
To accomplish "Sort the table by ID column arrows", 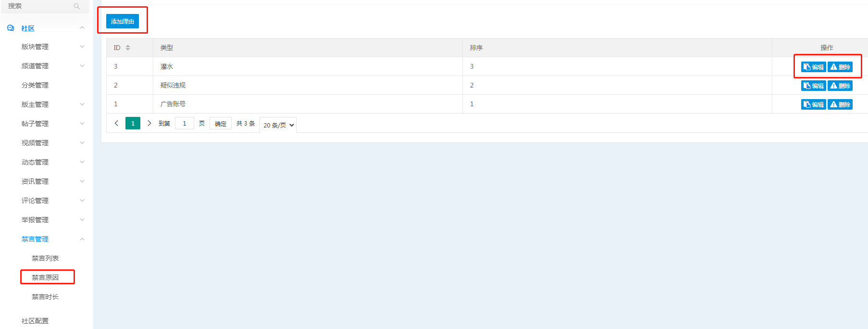I will tap(128, 48).
